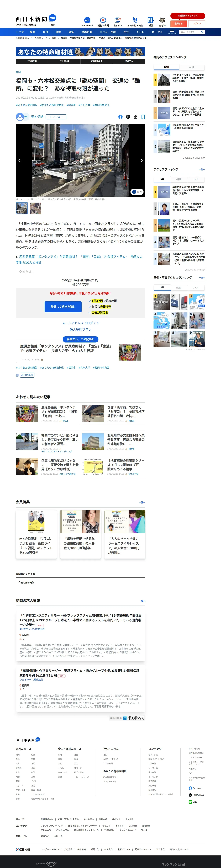The height and width of the screenshot is (868, 221).
Task: Open KYECジャパン株式会社 job company link
Action: (32, 629)
